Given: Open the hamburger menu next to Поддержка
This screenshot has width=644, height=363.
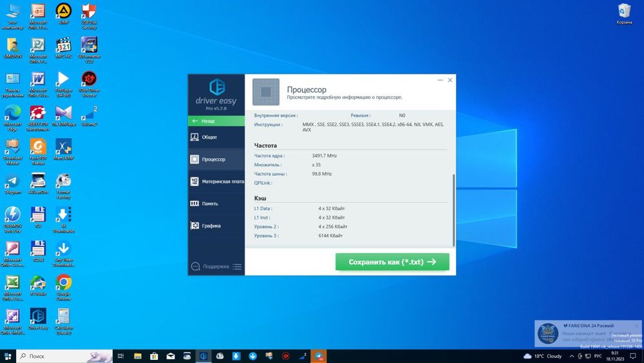Looking at the screenshot, I should click(x=237, y=266).
